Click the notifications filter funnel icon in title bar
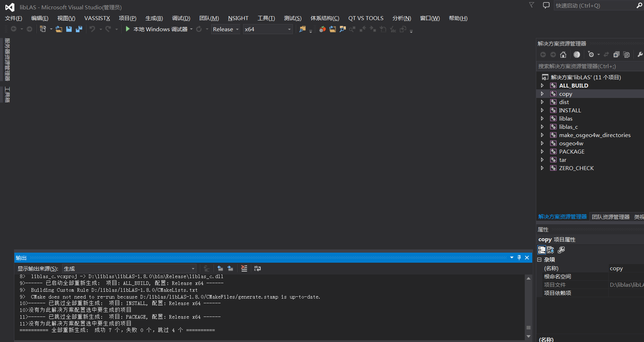Image resolution: width=644 pixels, height=342 pixels. 532,5
